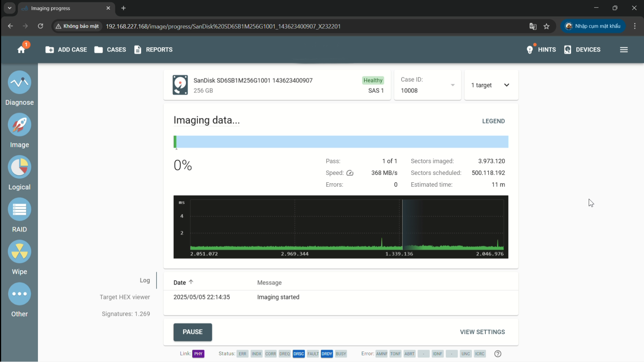The image size is (644, 362).
Task: Pause the imaging with PAUSE button
Action: tap(193, 332)
